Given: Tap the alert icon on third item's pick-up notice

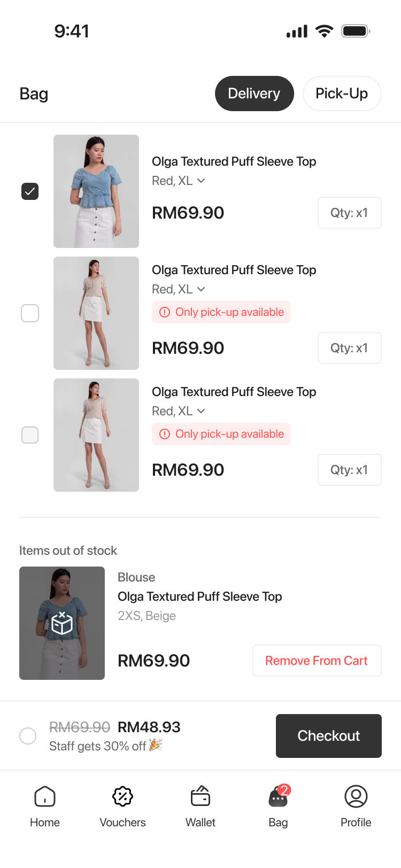Looking at the screenshot, I should coord(165,434).
